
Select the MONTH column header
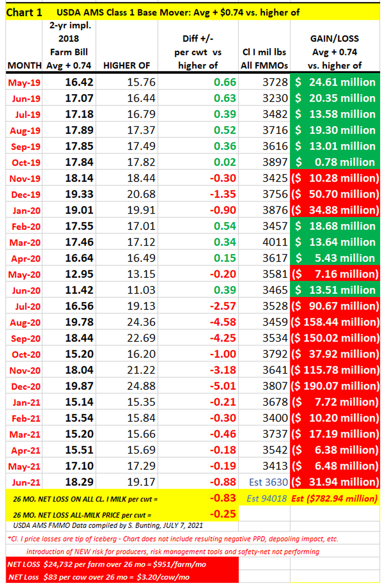[24, 66]
